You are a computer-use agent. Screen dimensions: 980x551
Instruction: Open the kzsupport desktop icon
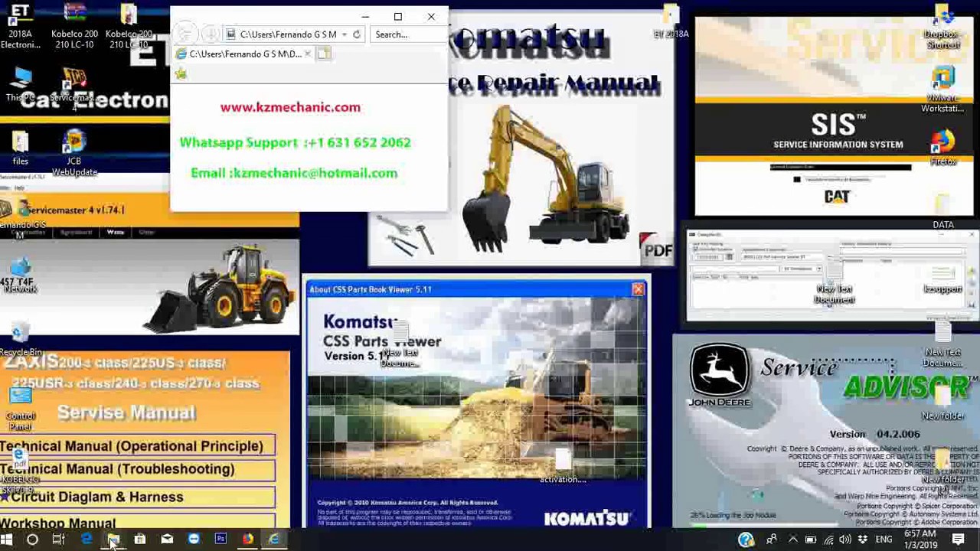(x=943, y=279)
